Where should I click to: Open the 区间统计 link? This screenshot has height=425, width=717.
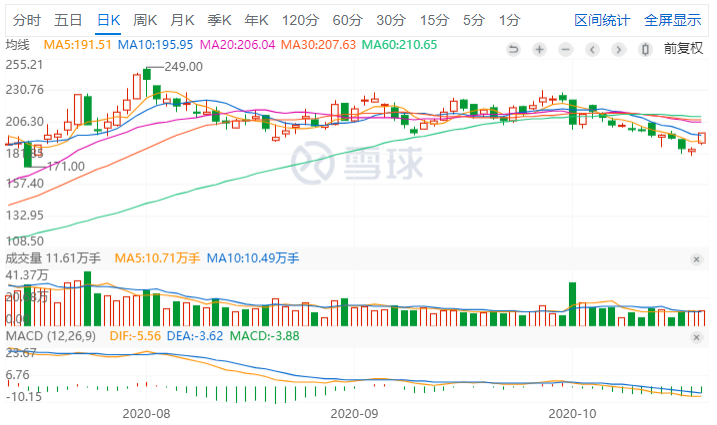(x=602, y=20)
